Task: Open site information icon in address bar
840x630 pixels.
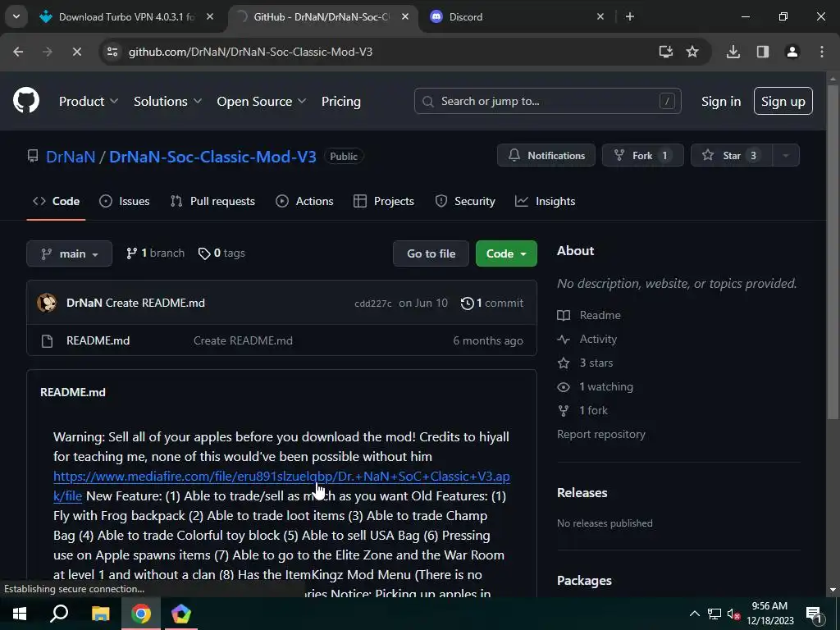Action: coord(112,52)
